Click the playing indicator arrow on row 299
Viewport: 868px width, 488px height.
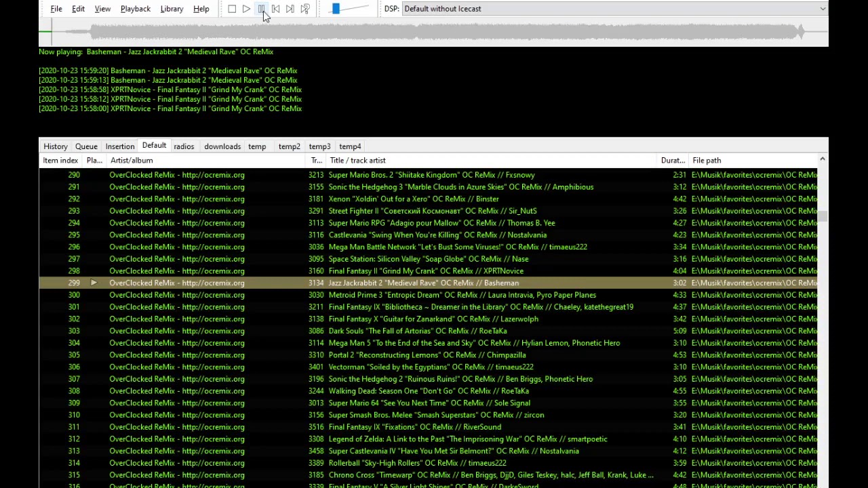94,283
